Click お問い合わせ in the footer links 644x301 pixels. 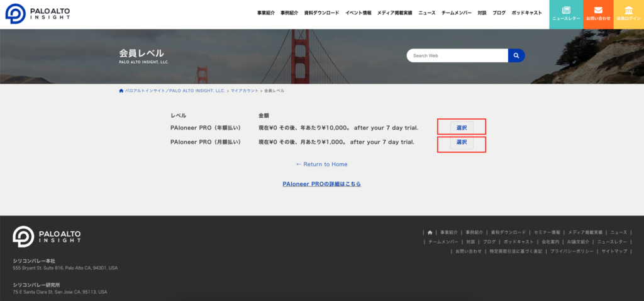click(469, 251)
